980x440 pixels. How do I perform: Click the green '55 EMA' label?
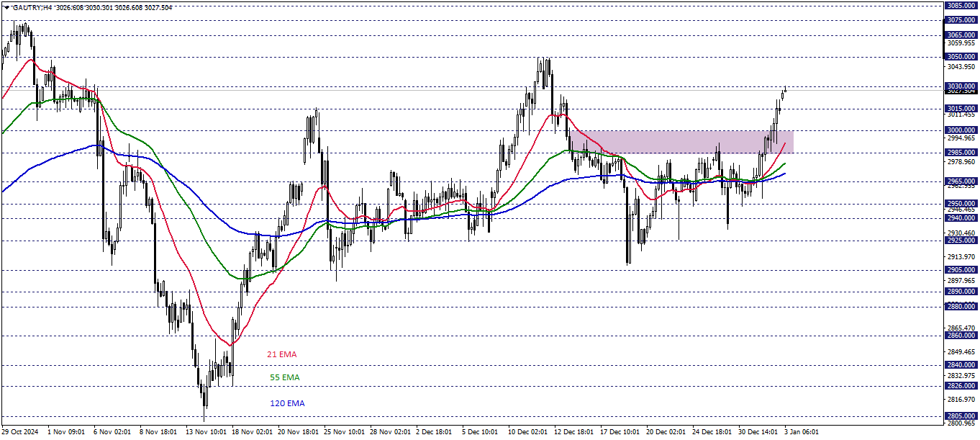(284, 377)
